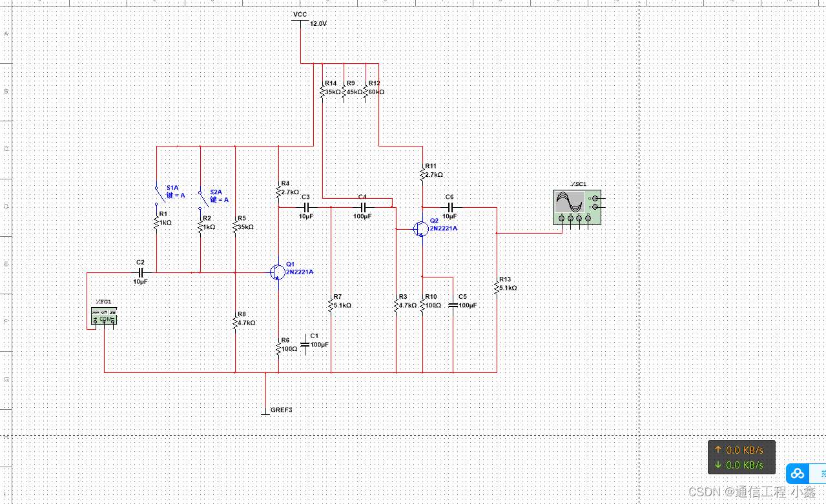Open the XSC1 oscilloscope instrument
This screenshot has height=504, width=826.
577,207
